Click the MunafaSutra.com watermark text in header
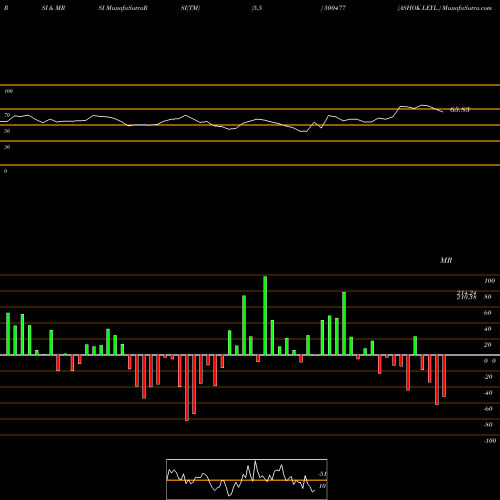 point(467,8)
